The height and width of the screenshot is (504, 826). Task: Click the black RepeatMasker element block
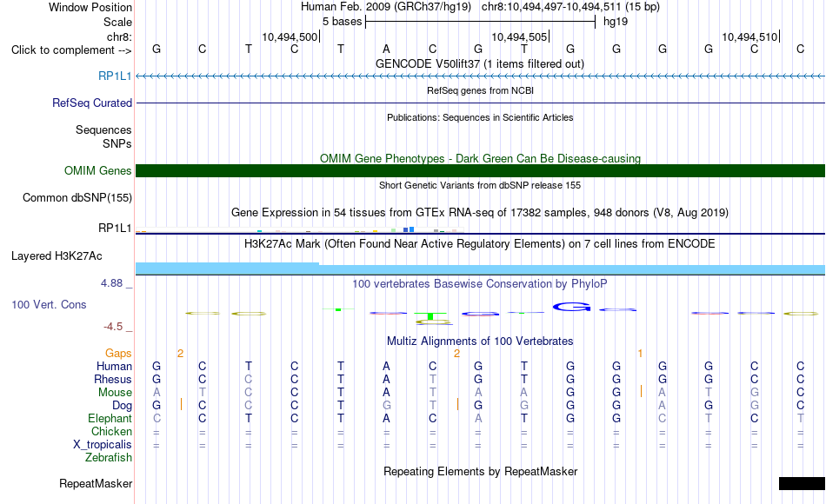pyautogui.click(x=802, y=483)
